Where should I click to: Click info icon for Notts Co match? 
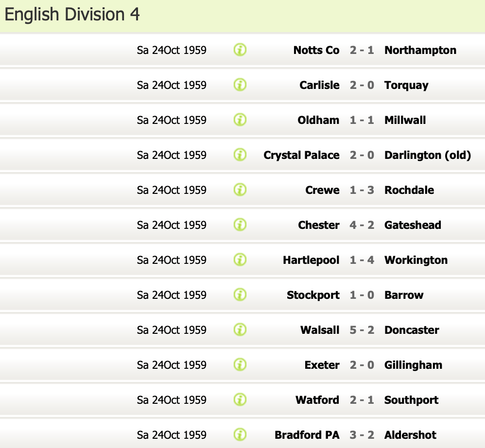[x=240, y=50]
